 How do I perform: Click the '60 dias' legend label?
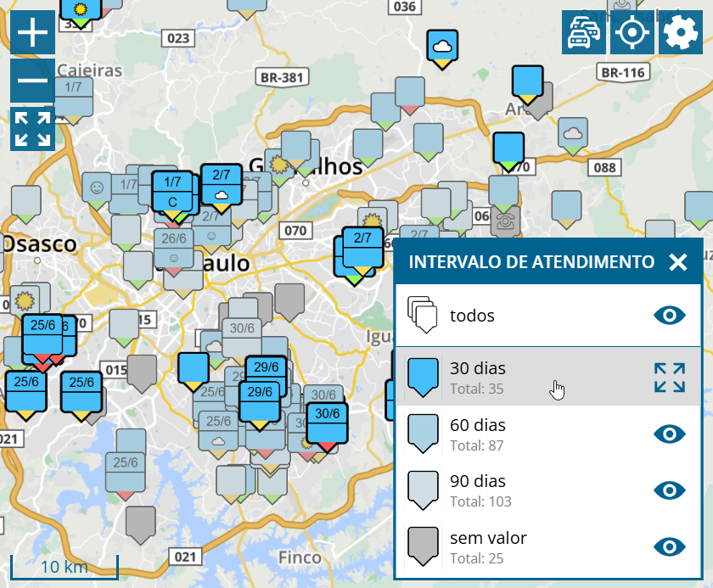(478, 425)
